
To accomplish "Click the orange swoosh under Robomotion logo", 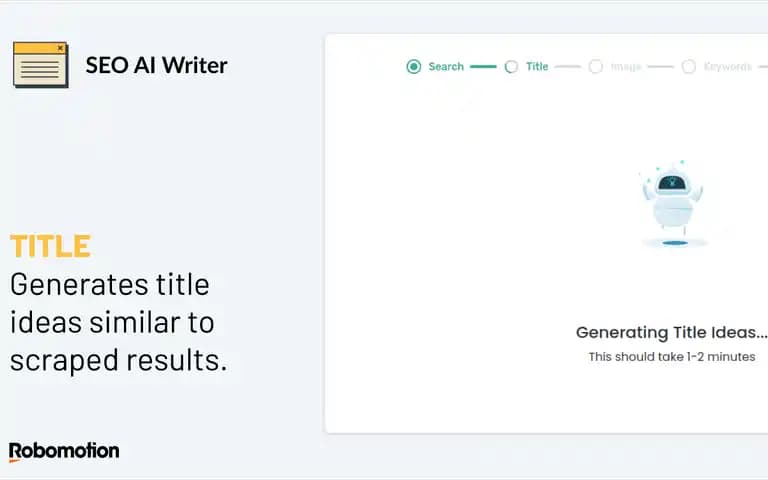I will (x=15, y=460).
